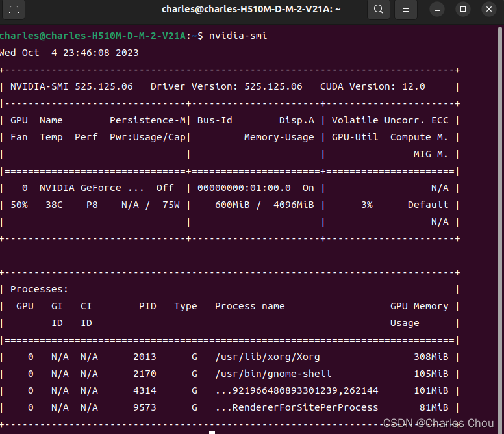Click the 308MiB memory usage value

(x=431, y=357)
